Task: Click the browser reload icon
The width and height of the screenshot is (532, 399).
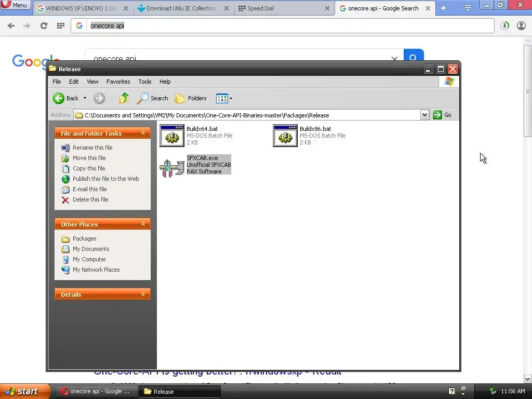Action: (x=44, y=25)
